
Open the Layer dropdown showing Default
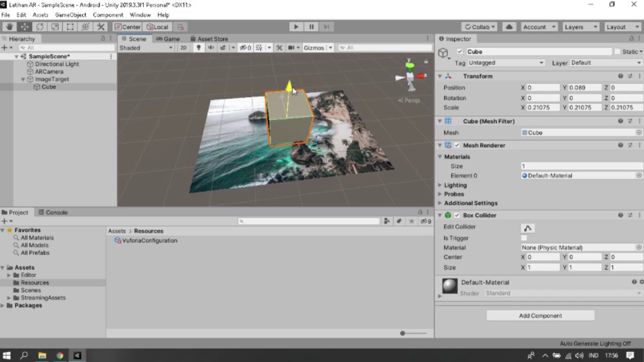point(606,63)
